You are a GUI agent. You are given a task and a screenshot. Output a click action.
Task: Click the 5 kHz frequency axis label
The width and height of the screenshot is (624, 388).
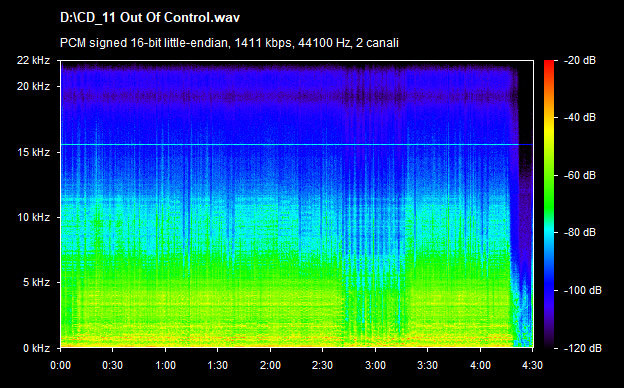[36, 283]
